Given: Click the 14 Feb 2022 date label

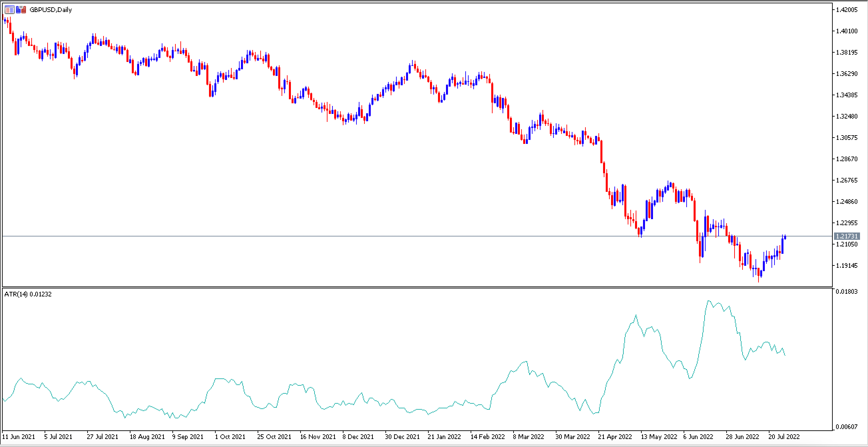Looking at the screenshot, I should pos(488,437).
